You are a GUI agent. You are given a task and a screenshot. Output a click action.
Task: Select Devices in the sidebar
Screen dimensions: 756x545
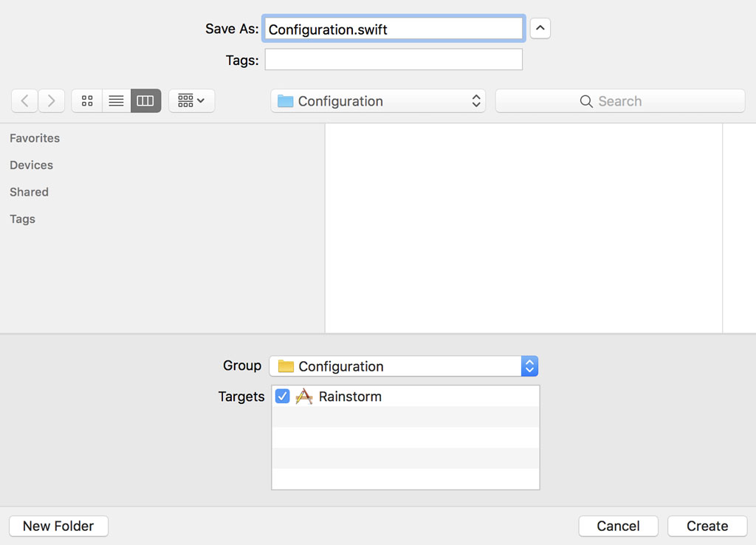click(31, 165)
